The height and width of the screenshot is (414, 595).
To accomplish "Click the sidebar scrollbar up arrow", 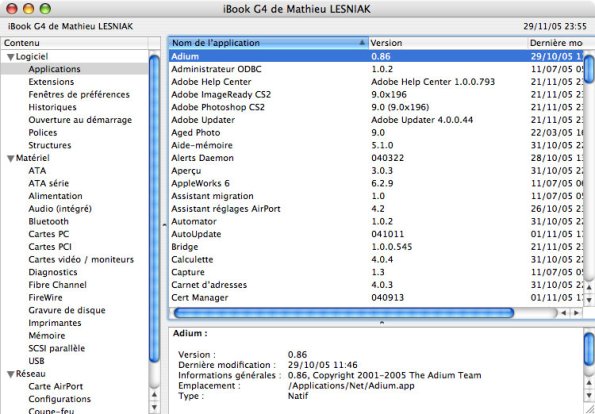I will pyautogui.click(x=154, y=395).
